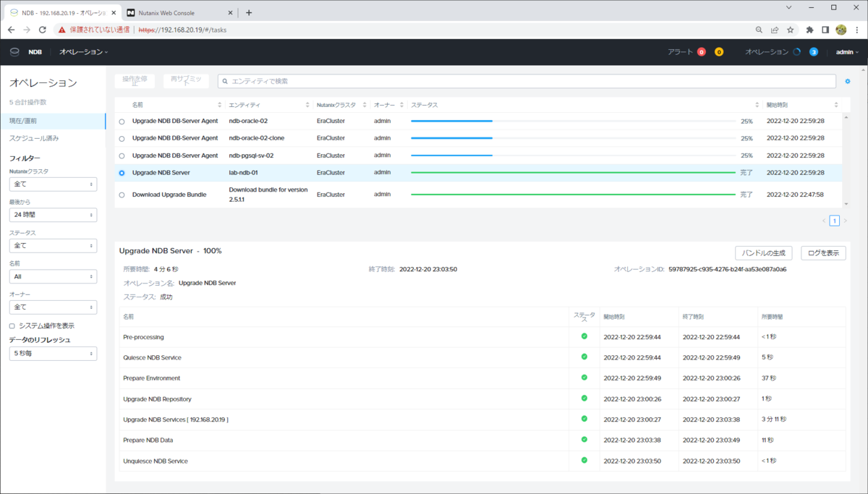Screen dimensions: 868x494
Task: Click the green status check for Pre-processing
Action: click(584, 336)
